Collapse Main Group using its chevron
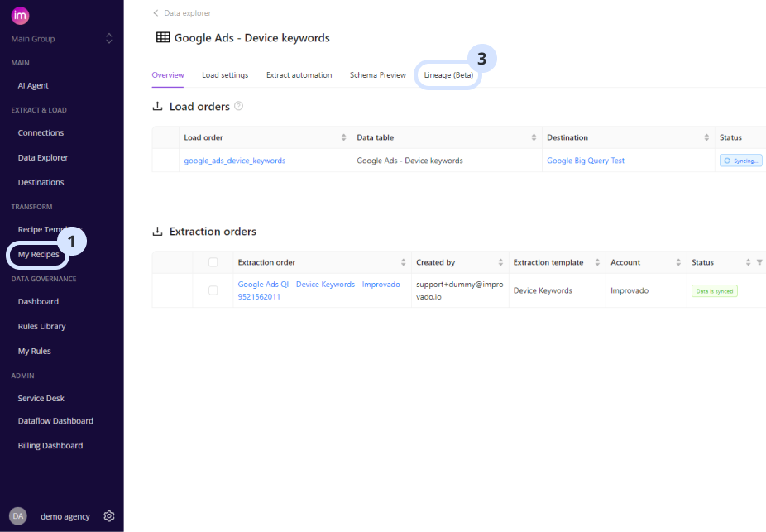Screen dimensions: 766x532 pyautogui.click(x=108, y=38)
